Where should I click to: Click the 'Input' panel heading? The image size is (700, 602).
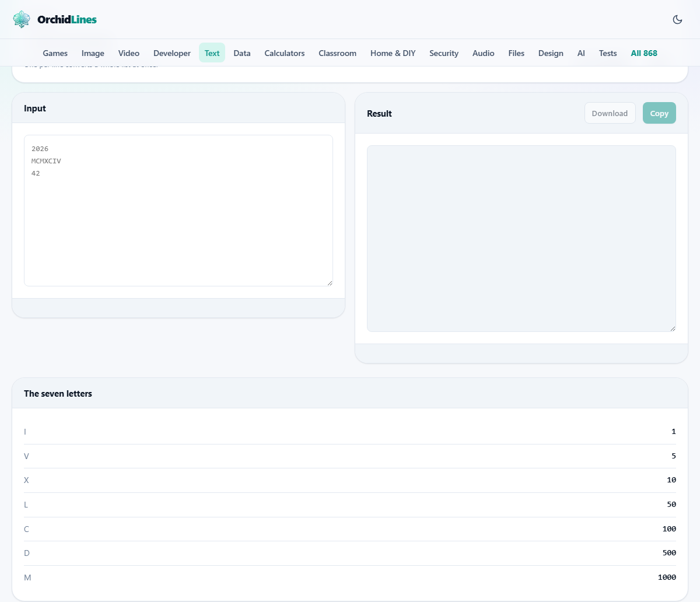pyautogui.click(x=35, y=108)
